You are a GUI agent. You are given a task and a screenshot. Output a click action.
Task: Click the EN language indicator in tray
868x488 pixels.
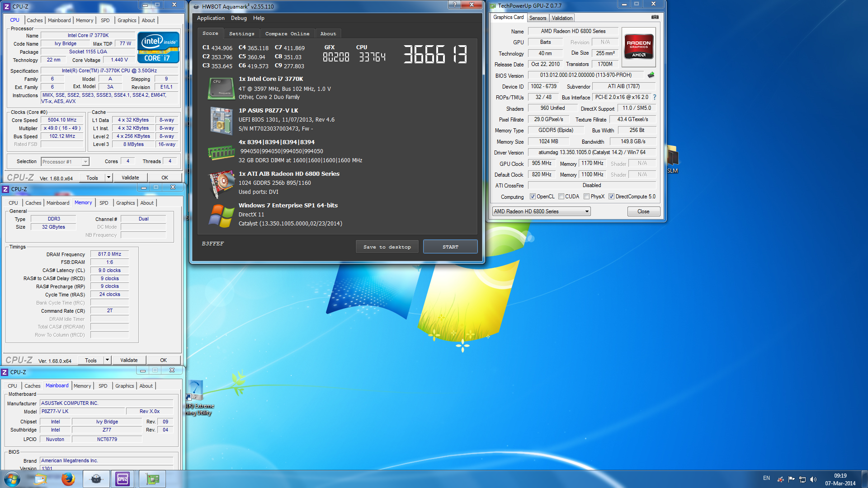[766, 478]
